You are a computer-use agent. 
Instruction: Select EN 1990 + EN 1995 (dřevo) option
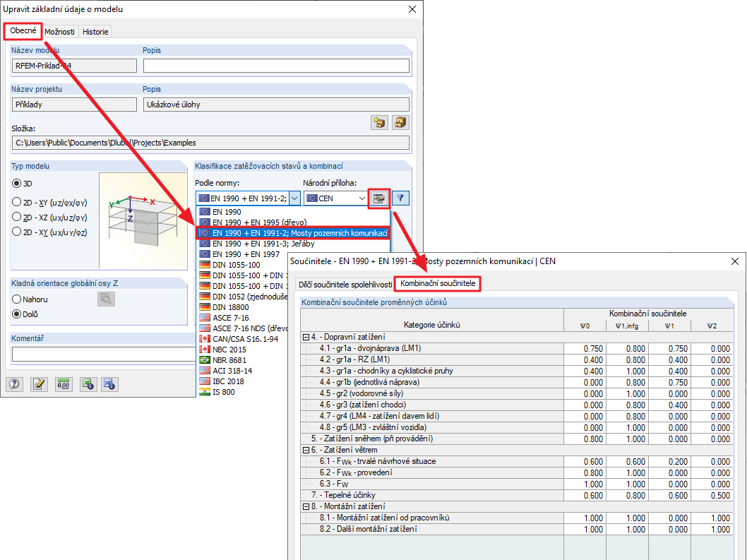293,222
